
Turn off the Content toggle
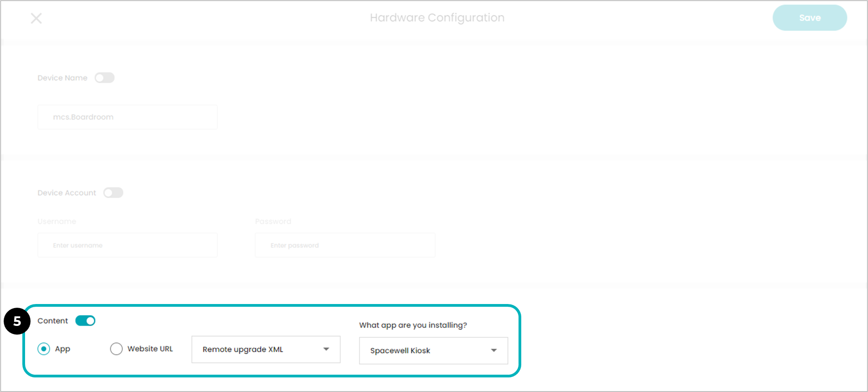[x=86, y=321]
